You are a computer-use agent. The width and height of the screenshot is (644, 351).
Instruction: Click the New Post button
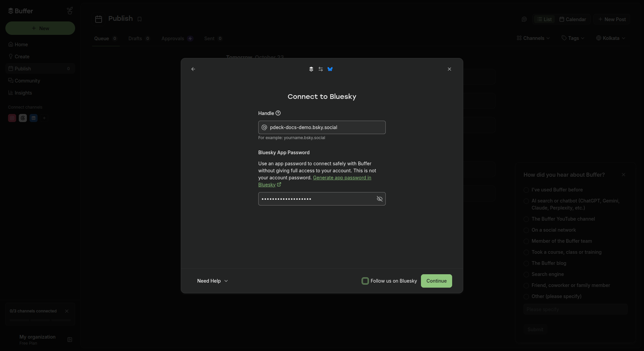[x=612, y=19]
